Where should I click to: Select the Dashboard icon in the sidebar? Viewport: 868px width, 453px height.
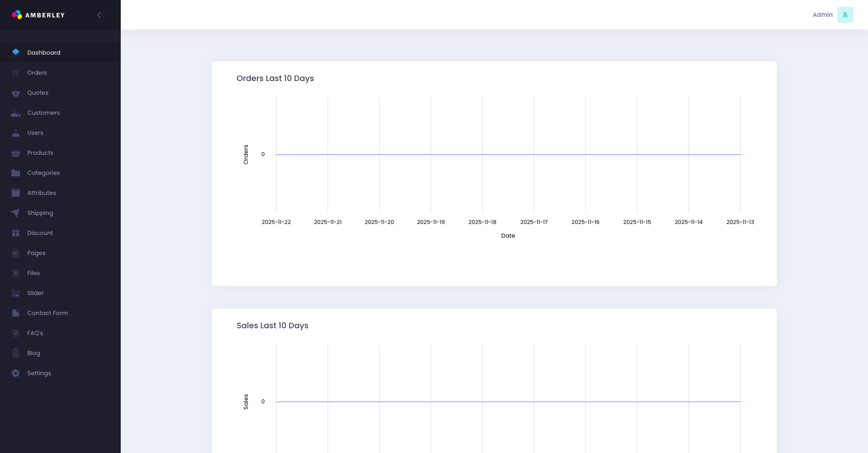[x=15, y=52]
